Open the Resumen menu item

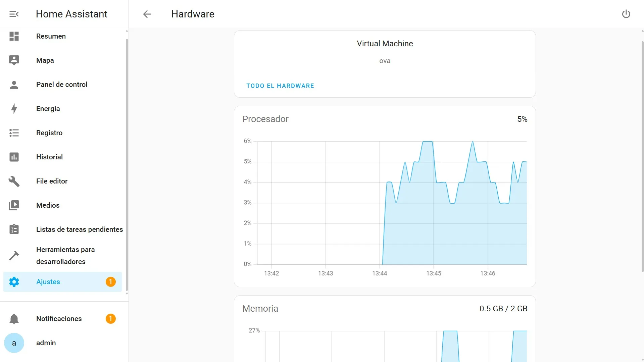[x=62, y=36]
